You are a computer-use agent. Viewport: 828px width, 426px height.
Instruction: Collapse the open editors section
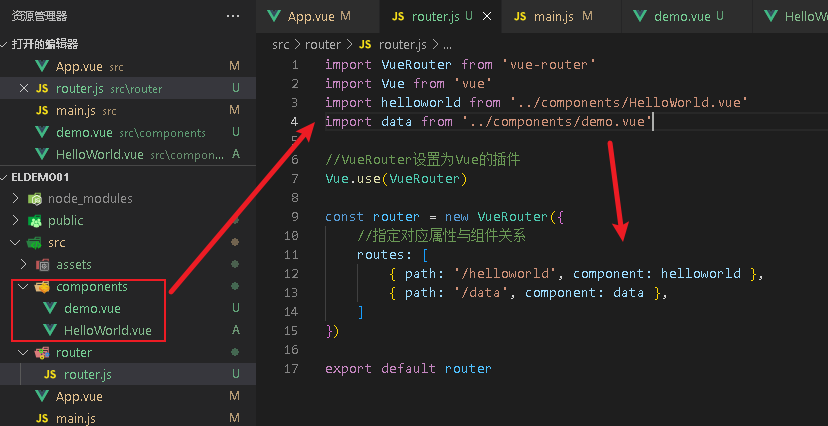[6, 44]
